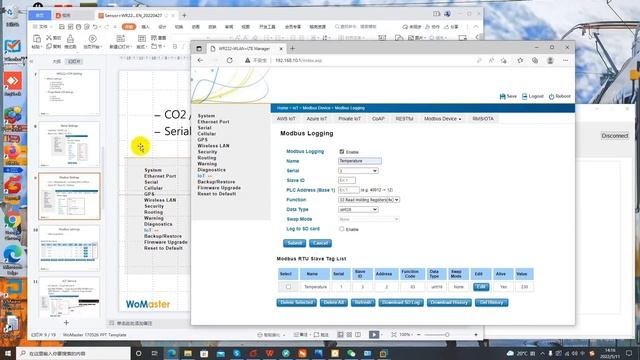Open the Private IoT tab
Viewport: 640px width, 360px height.
click(349, 119)
